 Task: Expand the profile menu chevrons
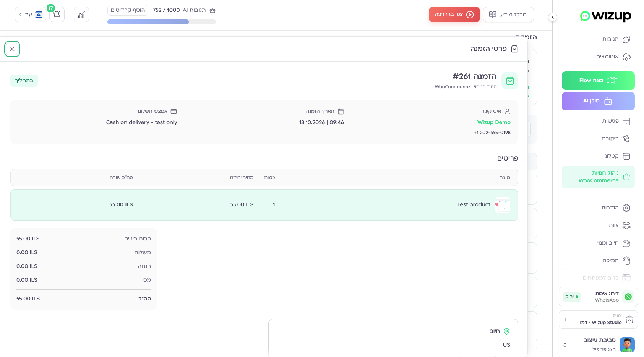click(x=565, y=345)
